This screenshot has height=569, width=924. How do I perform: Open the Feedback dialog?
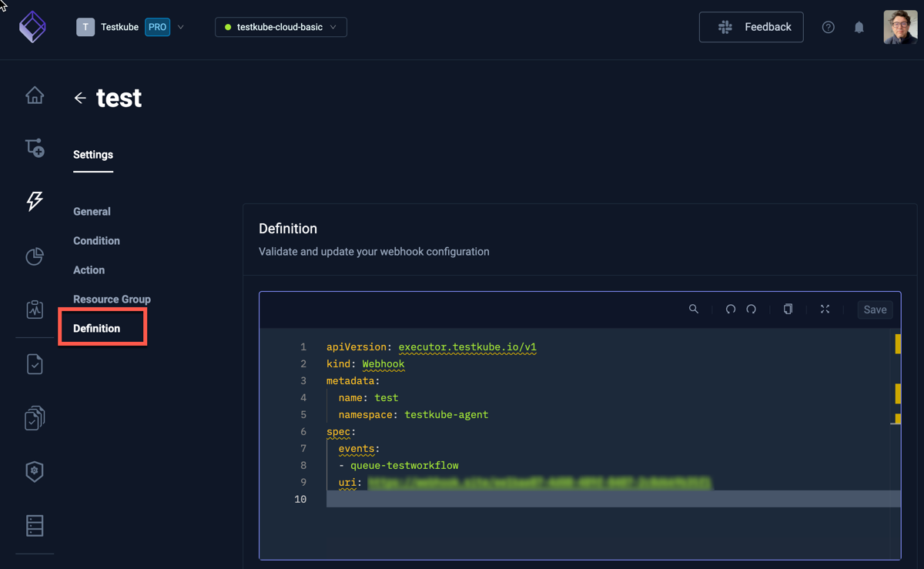[751, 26]
